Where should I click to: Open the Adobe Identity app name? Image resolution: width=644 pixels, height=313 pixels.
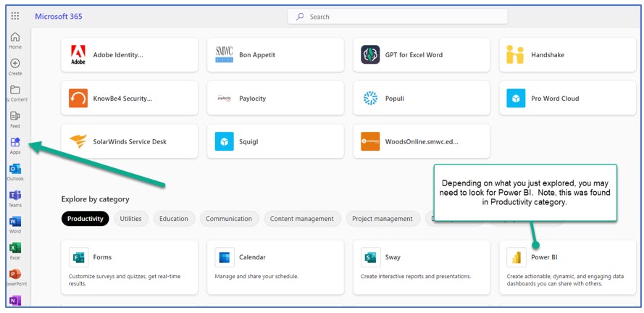click(118, 54)
